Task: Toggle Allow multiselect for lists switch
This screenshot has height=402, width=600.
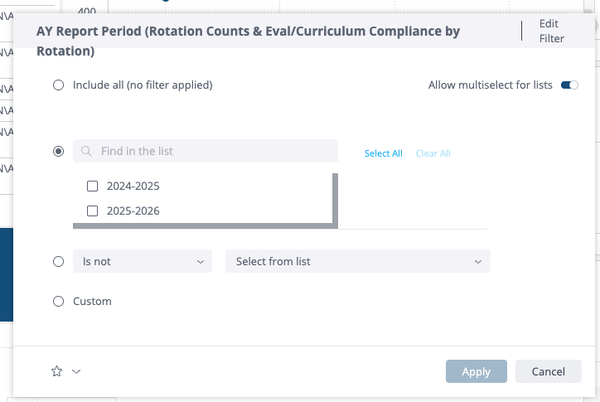Action: (x=570, y=85)
